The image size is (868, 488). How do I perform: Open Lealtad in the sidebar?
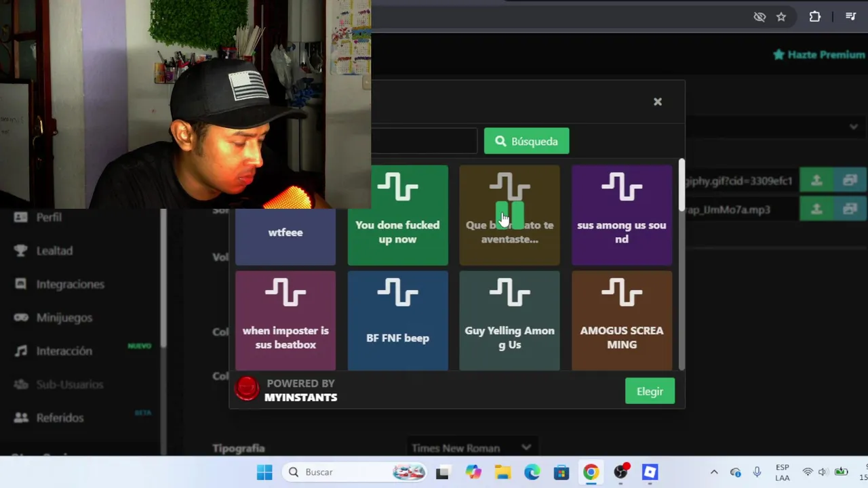pyautogui.click(x=54, y=251)
